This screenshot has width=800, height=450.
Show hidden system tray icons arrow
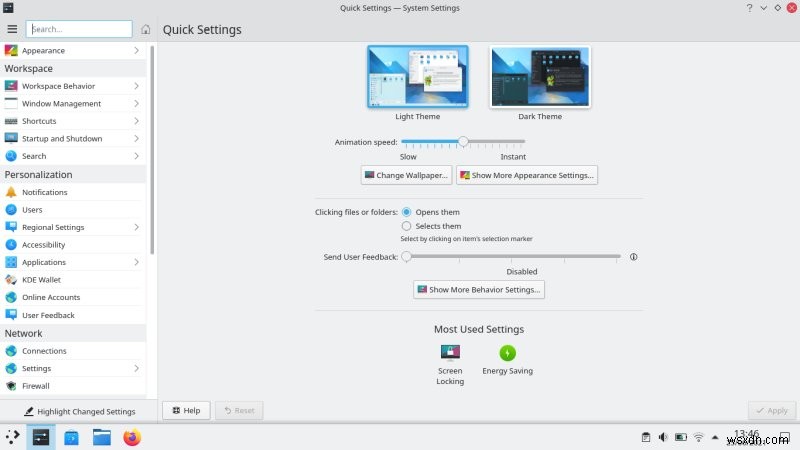(x=715, y=437)
